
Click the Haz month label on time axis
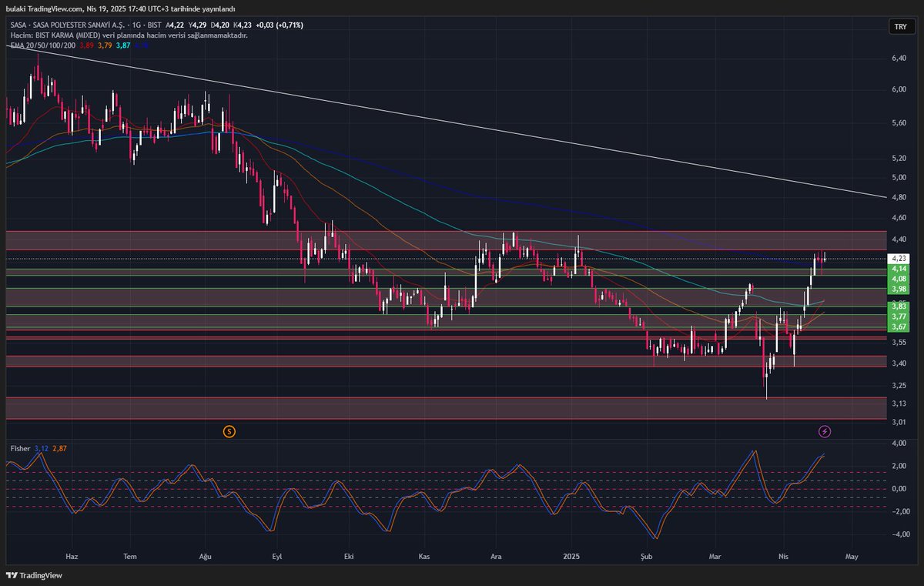click(72, 555)
